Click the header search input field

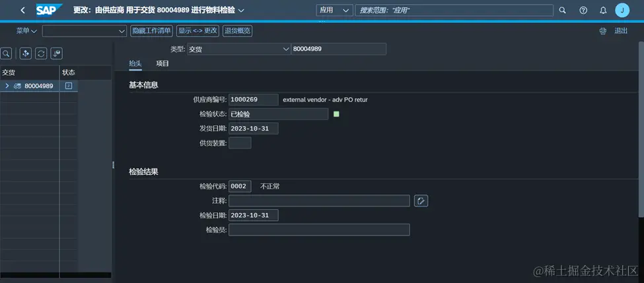click(454, 11)
